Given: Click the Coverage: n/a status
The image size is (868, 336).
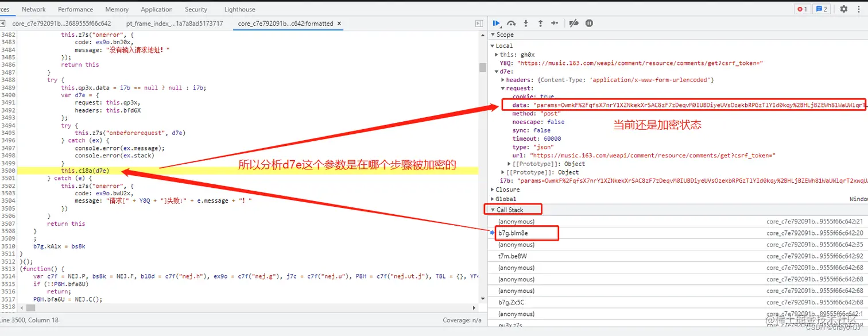Looking at the screenshot, I should point(462,320).
